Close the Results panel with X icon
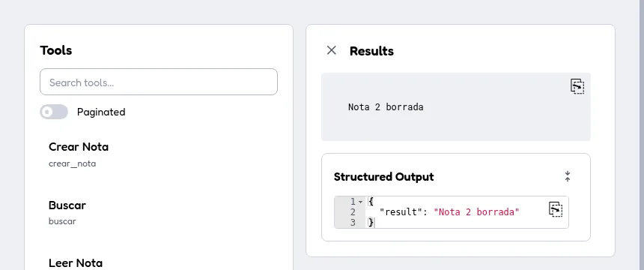Image resolution: width=644 pixels, height=270 pixels. coord(332,50)
